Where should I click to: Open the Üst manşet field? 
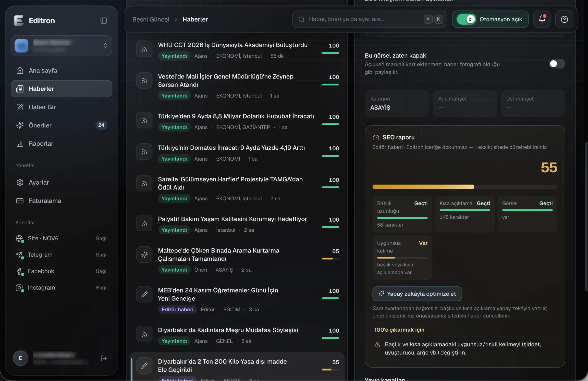(533, 103)
